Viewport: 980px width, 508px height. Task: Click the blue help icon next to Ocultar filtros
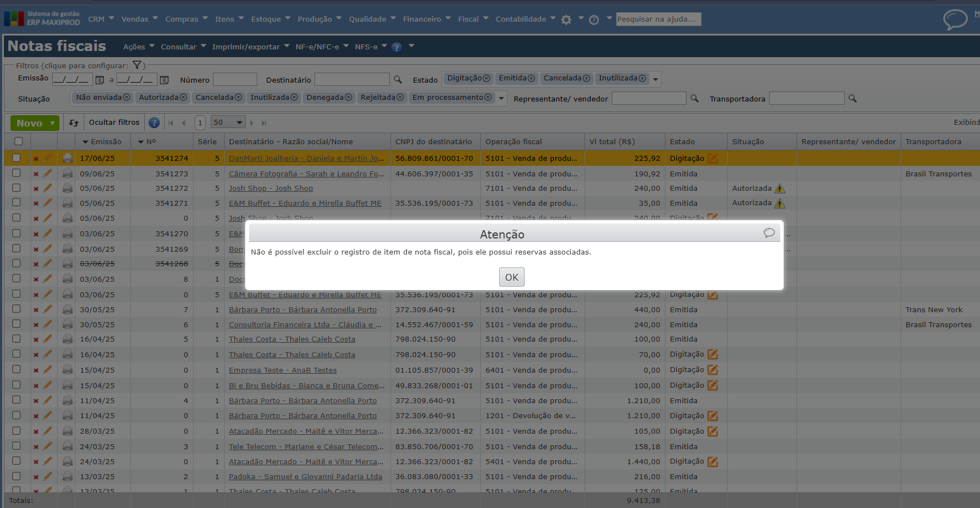coord(154,123)
